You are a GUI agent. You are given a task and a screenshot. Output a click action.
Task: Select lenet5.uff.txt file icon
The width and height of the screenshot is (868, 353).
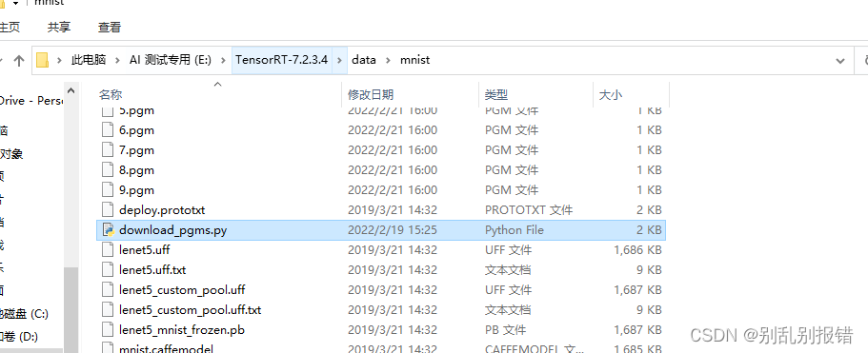[x=108, y=269]
